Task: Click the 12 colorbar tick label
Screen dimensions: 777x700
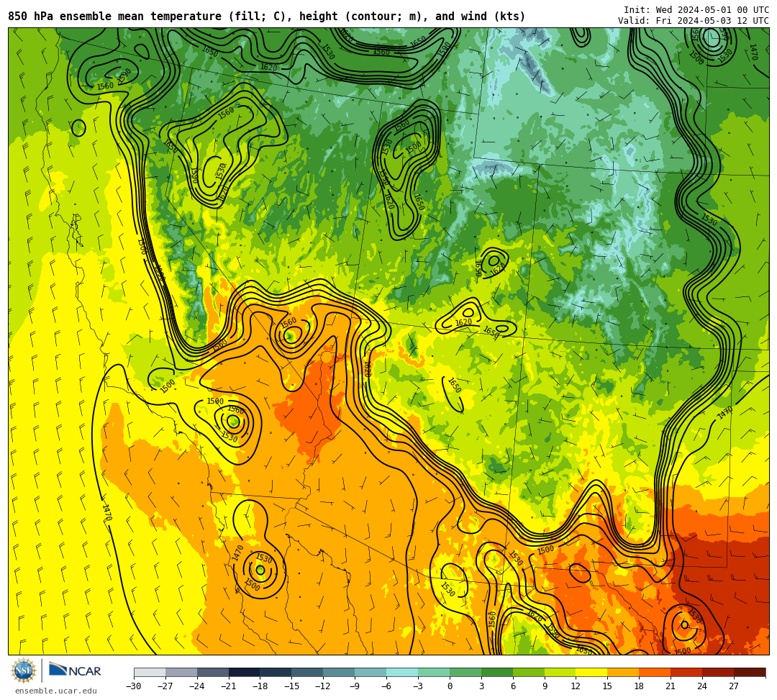Action: [x=576, y=686]
